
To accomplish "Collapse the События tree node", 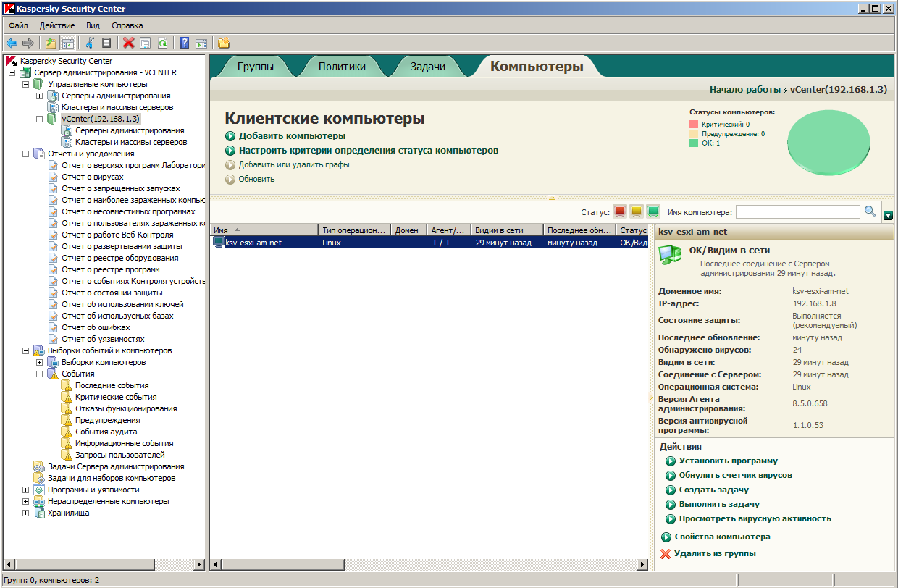I will click(40, 374).
